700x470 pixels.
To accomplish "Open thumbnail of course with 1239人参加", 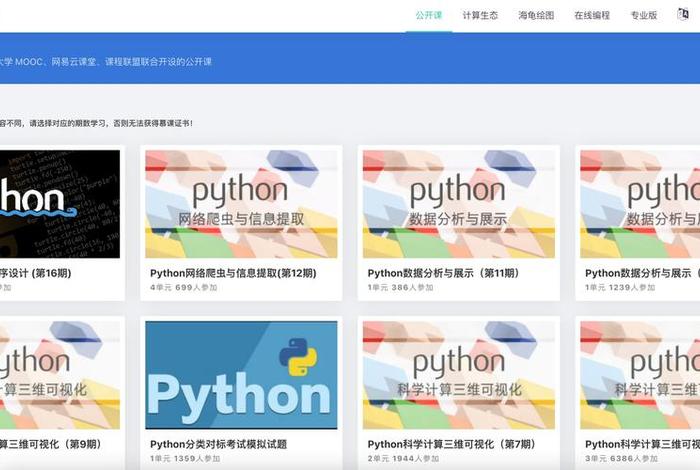I will pos(640,204).
